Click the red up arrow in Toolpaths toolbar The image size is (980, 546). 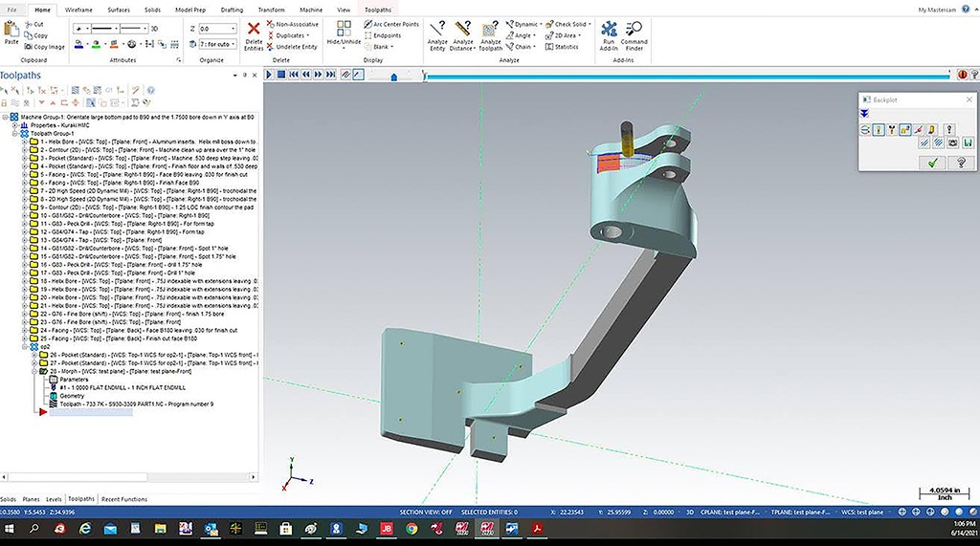click(x=53, y=102)
